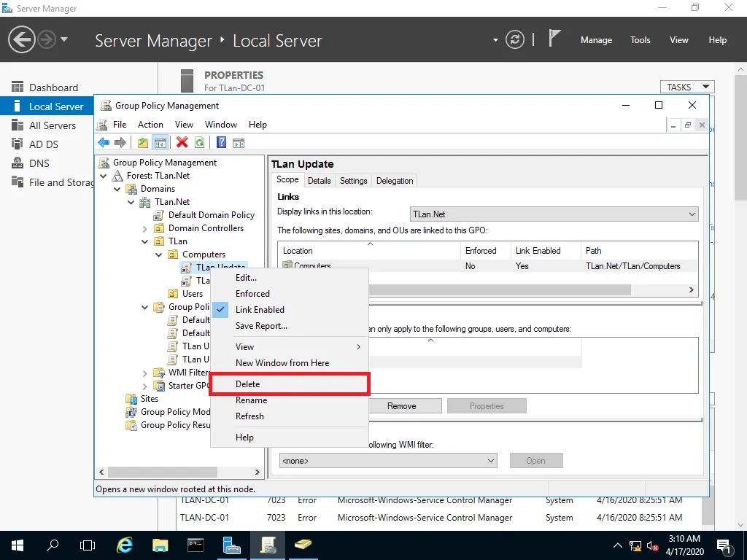
Task: Select All Servers in the sidebar
Action: tap(53, 125)
